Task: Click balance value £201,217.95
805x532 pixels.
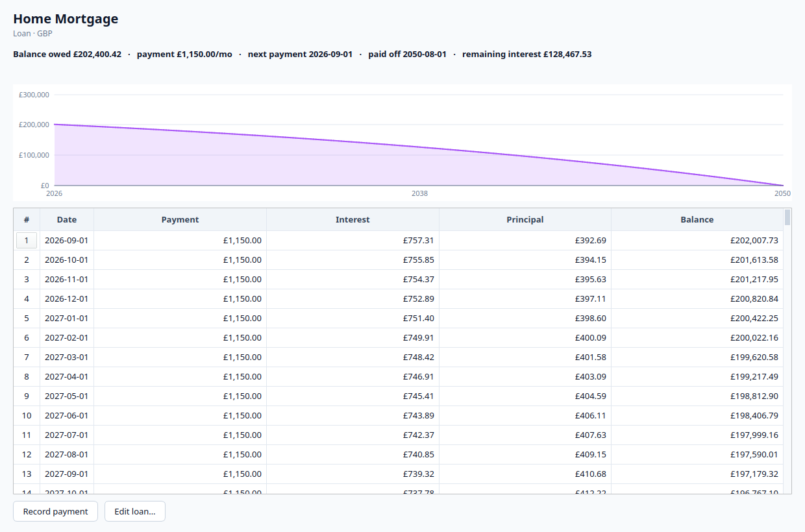Action: click(754, 280)
